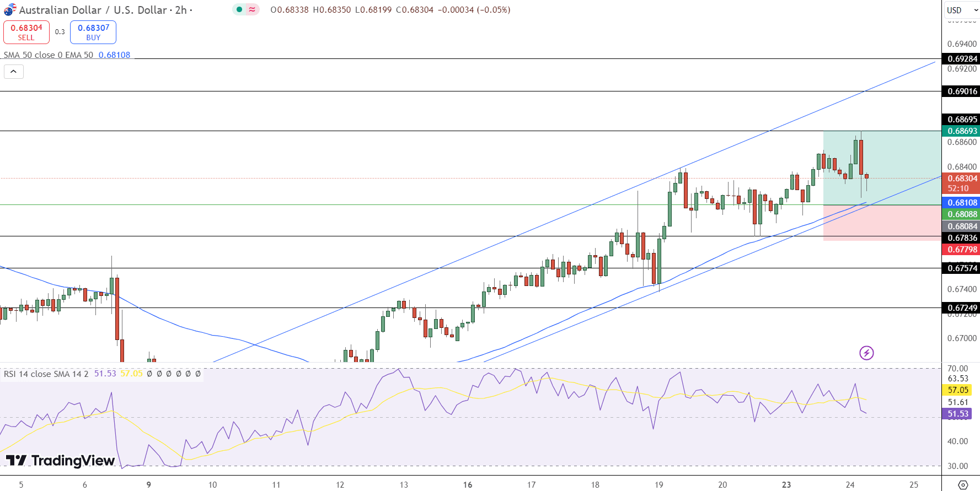The width and height of the screenshot is (980, 491).
Task: Click RSI SMA value 57.05 in the legend
Action: 131,374
